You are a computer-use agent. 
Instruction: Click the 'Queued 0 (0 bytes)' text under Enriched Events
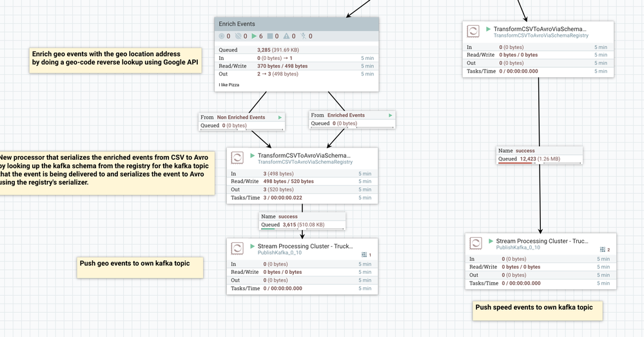point(334,124)
